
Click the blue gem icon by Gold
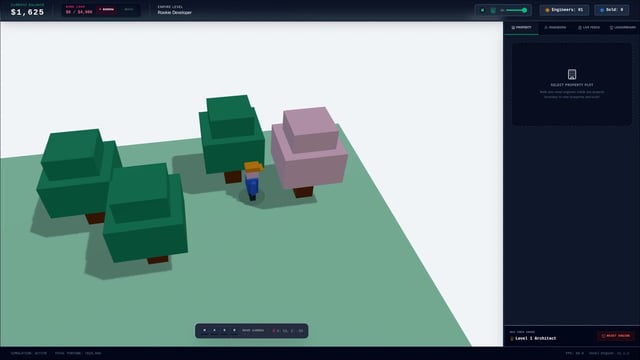pyautogui.click(x=602, y=10)
